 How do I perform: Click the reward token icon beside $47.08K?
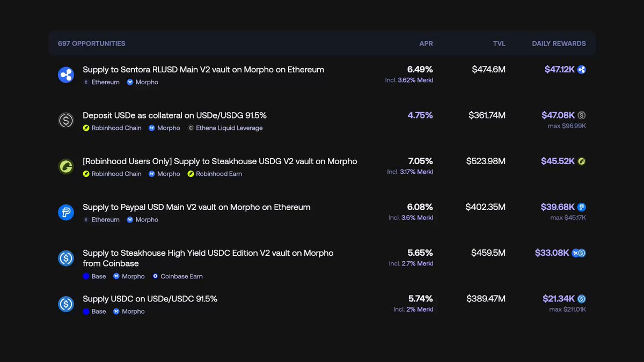click(581, 115)
